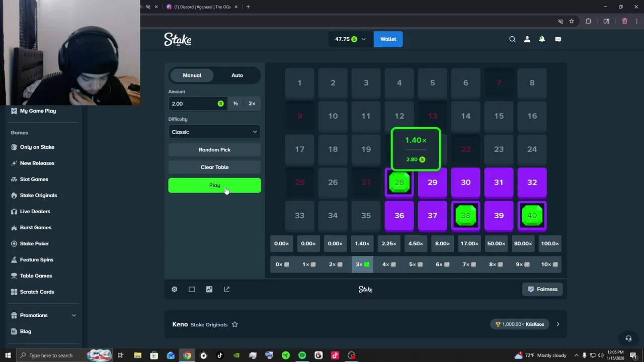Open New Releases in sidebar

click(x=37, y=163)
